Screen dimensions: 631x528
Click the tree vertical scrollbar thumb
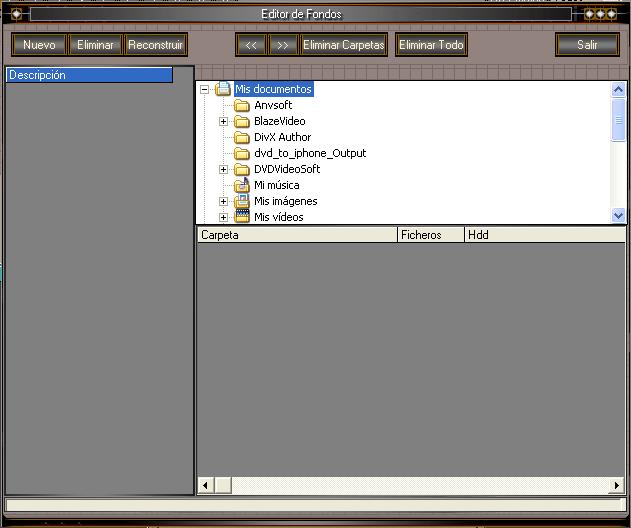pos(618,120)
